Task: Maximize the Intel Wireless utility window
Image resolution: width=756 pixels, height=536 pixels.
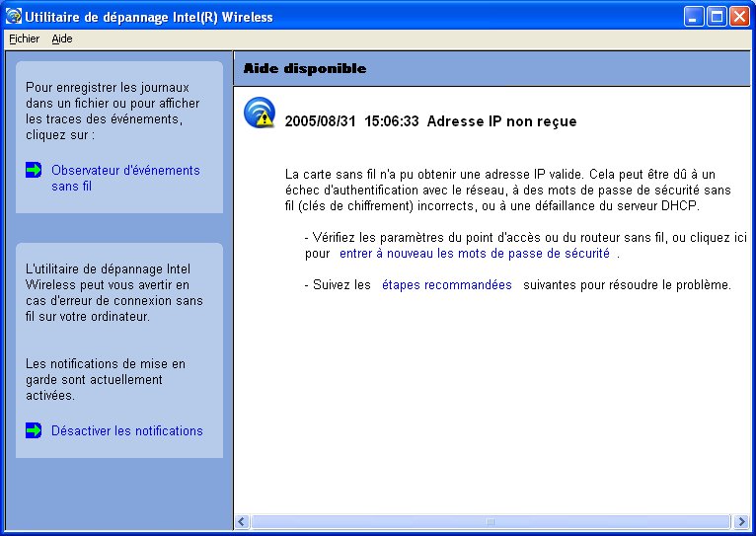Action: (717, 17)
